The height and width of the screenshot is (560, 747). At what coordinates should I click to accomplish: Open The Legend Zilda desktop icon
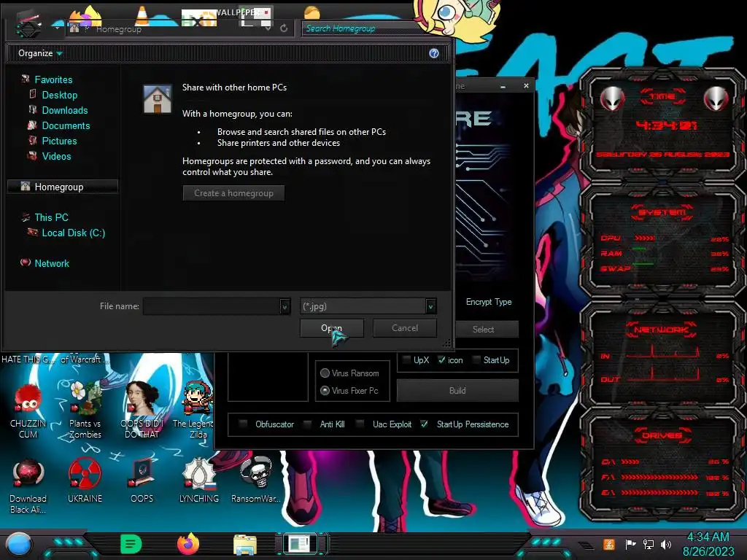point(198,411)
